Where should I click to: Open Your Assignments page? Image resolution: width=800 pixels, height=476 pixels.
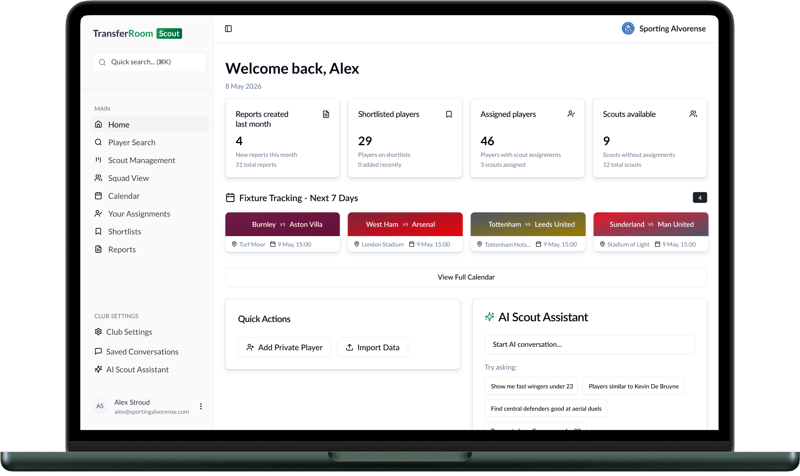pos(150,214)
